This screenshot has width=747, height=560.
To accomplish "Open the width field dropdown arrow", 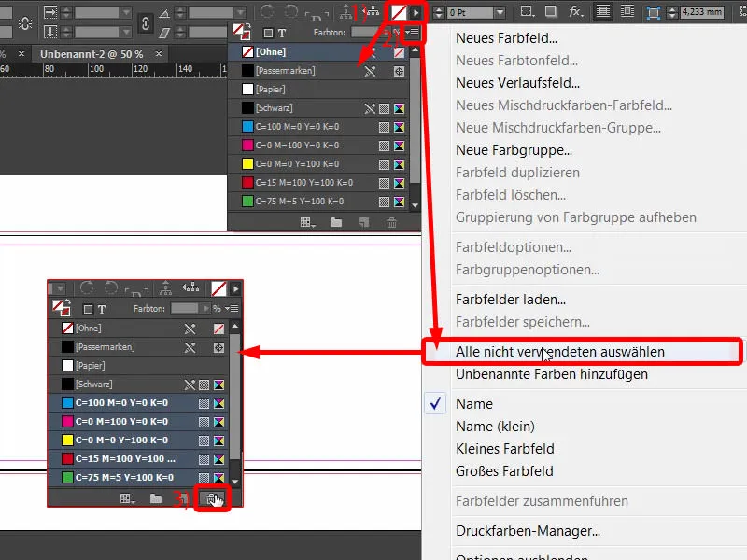I will (126, 12).
